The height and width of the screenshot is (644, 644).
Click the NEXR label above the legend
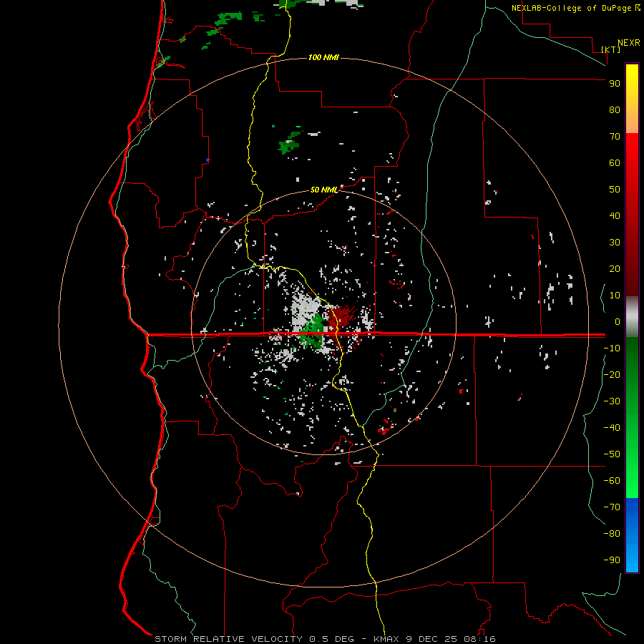(x=629, y=43)
